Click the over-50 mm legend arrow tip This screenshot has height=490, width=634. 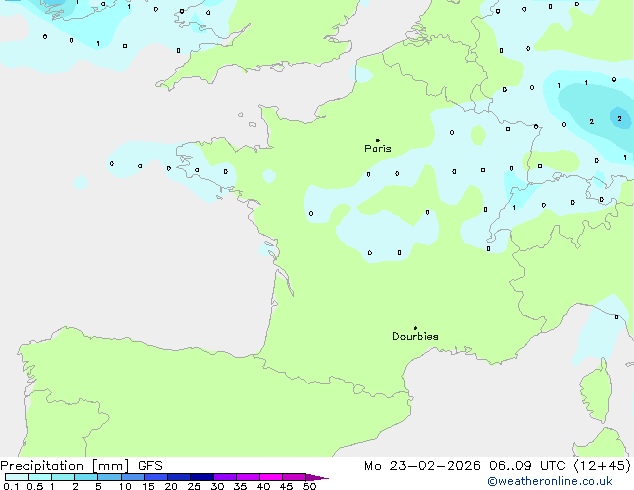pyautogui.click(x=317, y=477)
